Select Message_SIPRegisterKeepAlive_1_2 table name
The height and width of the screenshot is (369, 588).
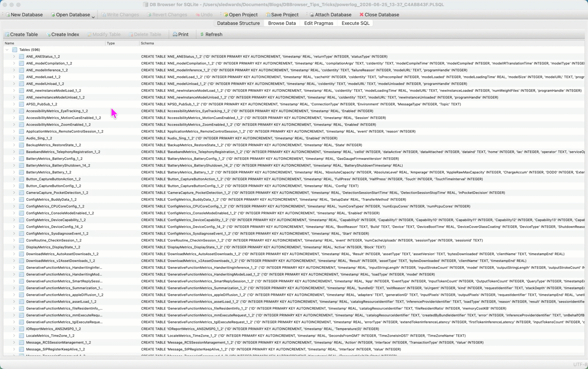pos(55,349)
